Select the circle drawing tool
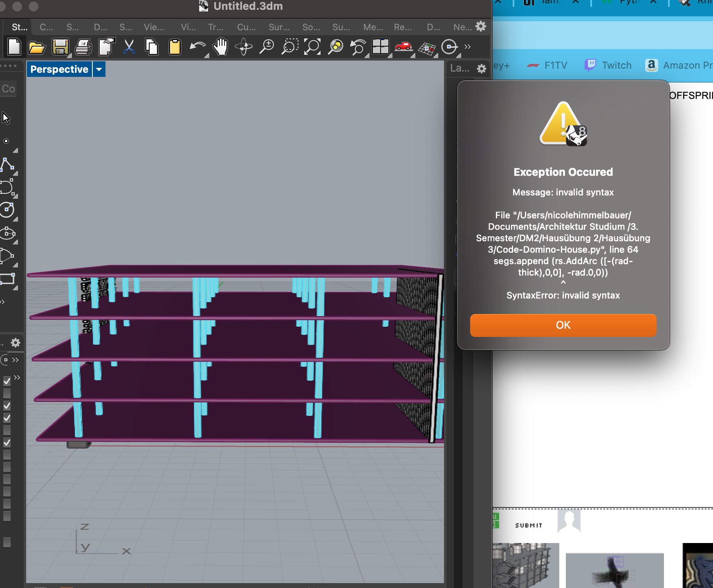Image resolution: width=713 pixels, height=588 pixels. (x=7, y=210)
